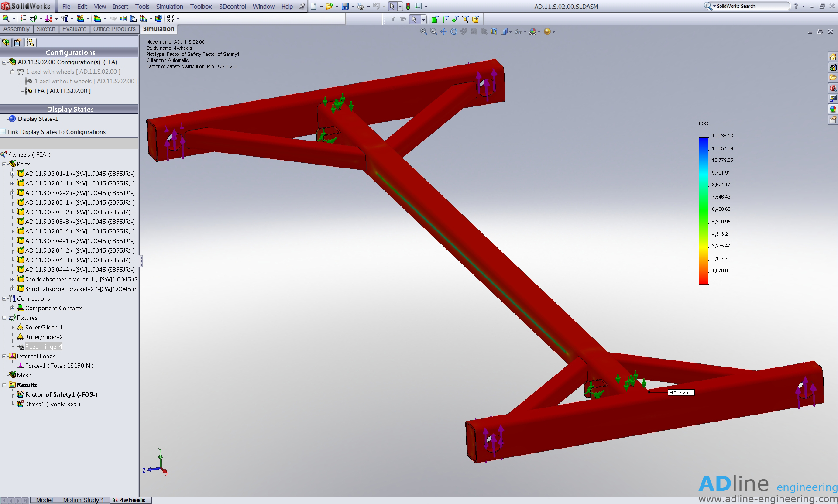Open the SolidWorks Resources home icon in task pane
The height and width of the screenshot is (504, 838).
click(x=833, y=57)
